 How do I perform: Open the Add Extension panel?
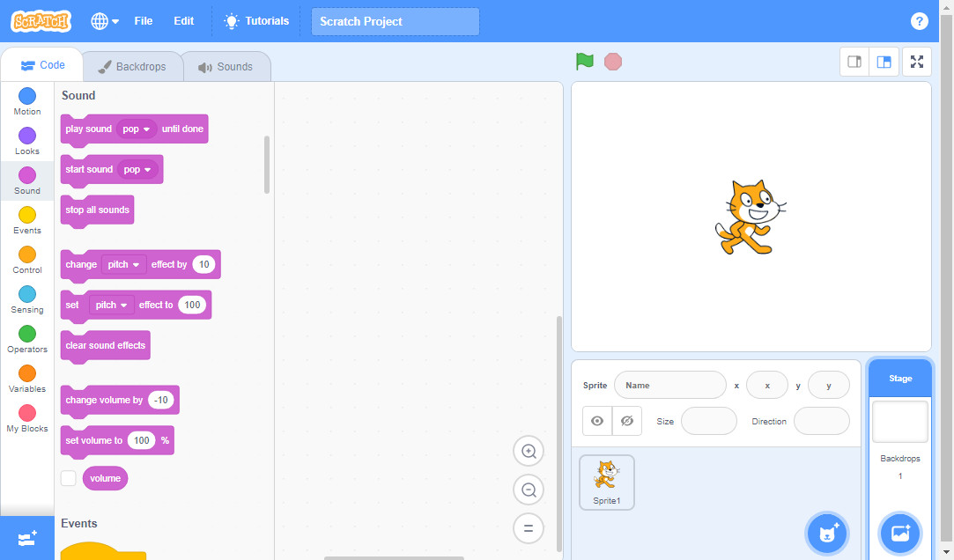[x=26, y=538]
